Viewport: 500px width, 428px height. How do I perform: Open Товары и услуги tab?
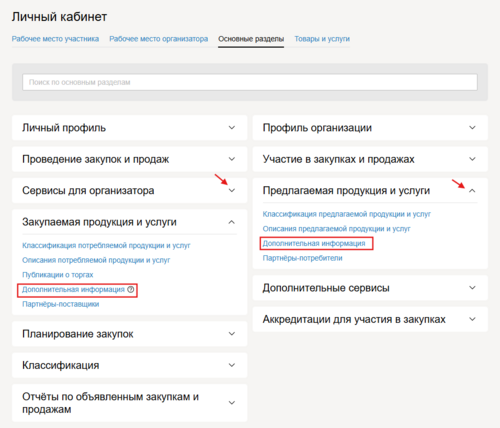[322, 39]
